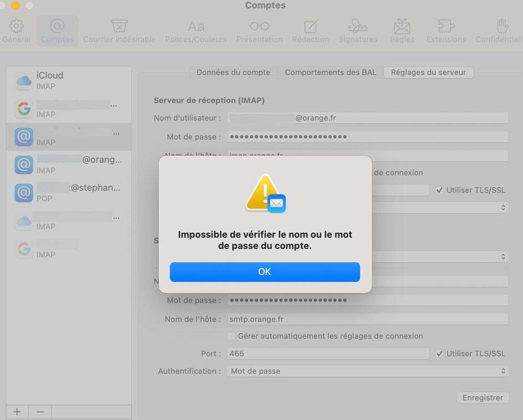
Task: Open the Rédaction compose icon
Action: pyautogui.click(x=310, y=27)
